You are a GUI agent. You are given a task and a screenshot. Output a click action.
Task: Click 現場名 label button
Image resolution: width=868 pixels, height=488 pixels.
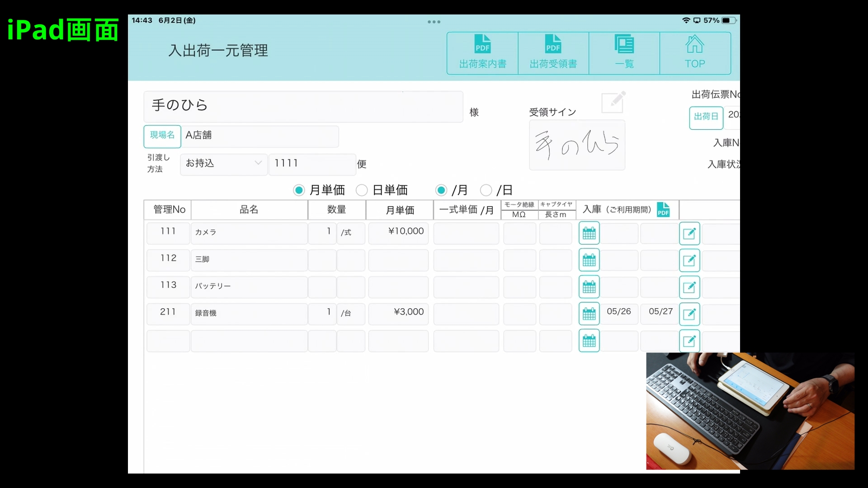click(162, 136)
